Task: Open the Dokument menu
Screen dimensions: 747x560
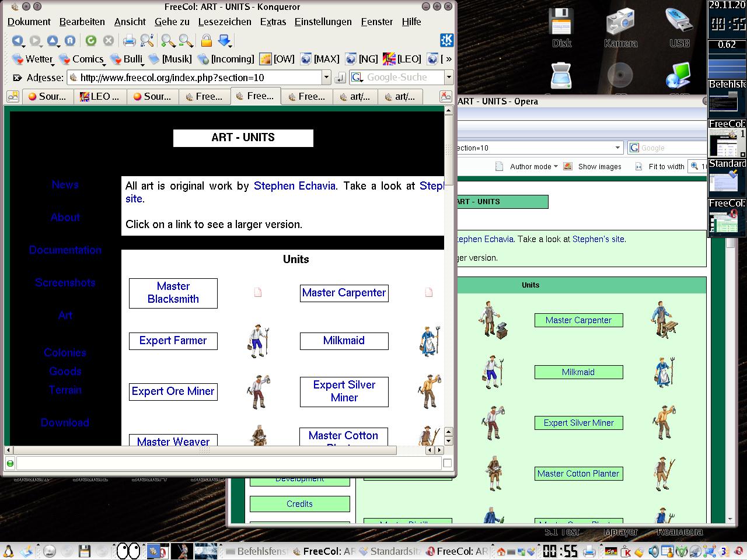Action: coord(29,22)
